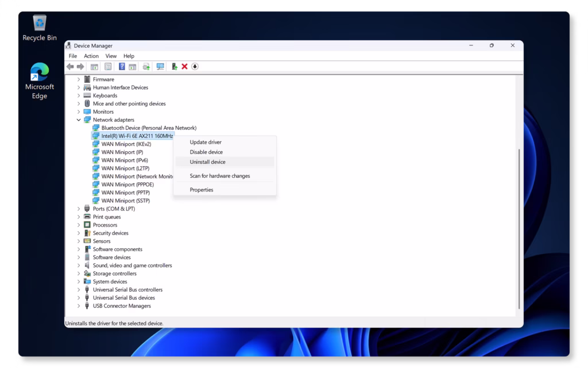Image resolution: width=588 pixels, height=368 pixels.
Task: Click the Network adapters category icon
Action: pyautogui.click(x=87, y=120)
